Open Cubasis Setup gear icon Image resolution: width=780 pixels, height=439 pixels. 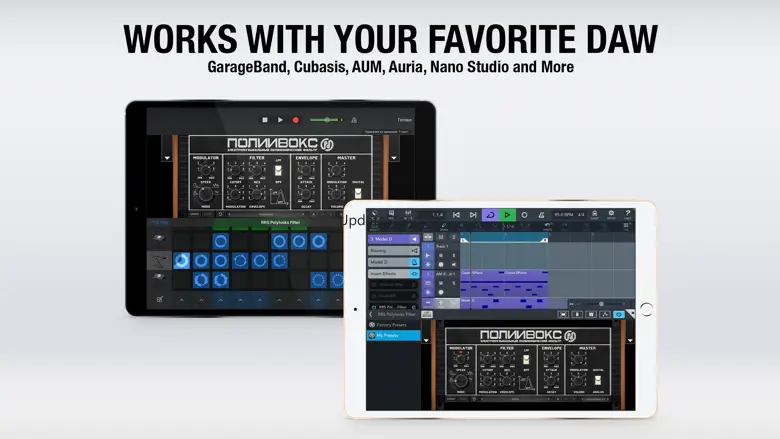(x=611, y=215)
